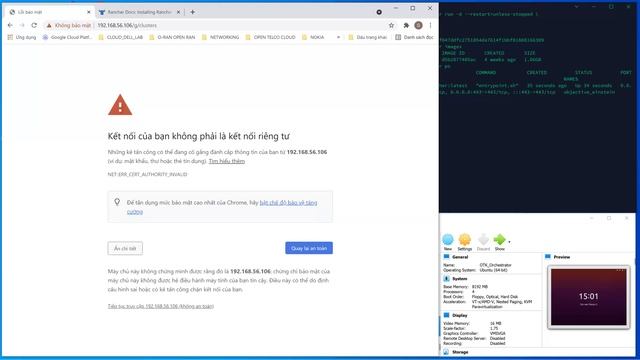Screen dimensions: 640x360
Task: Click the 'Ẩn chi tiết' hide details button
Action: (125, 248)
